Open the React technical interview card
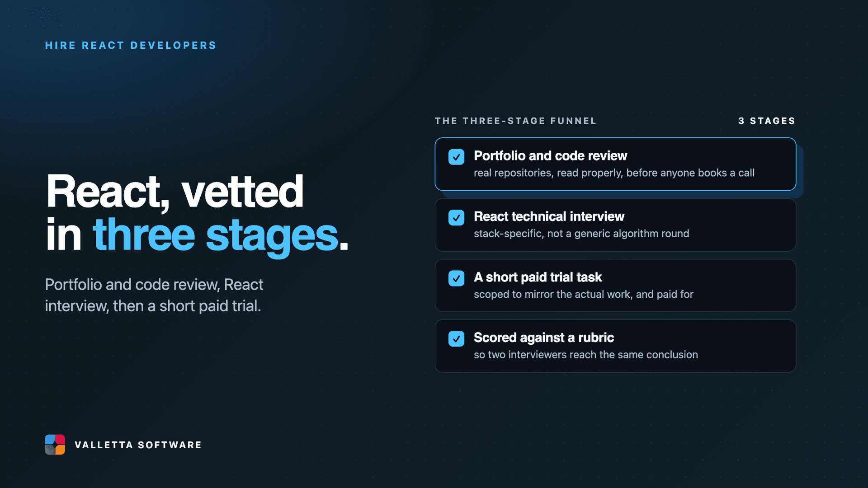868x488 pixels. [x=615, y=225]
